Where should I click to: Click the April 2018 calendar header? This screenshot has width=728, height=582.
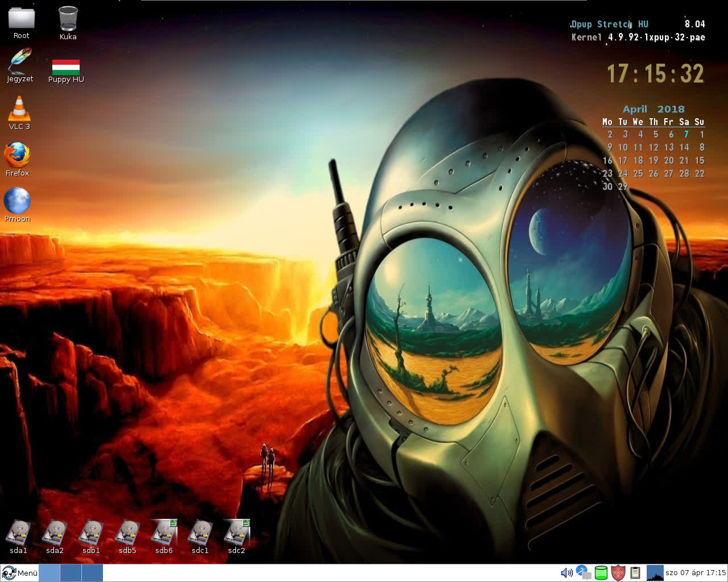[x=653, y=109]
